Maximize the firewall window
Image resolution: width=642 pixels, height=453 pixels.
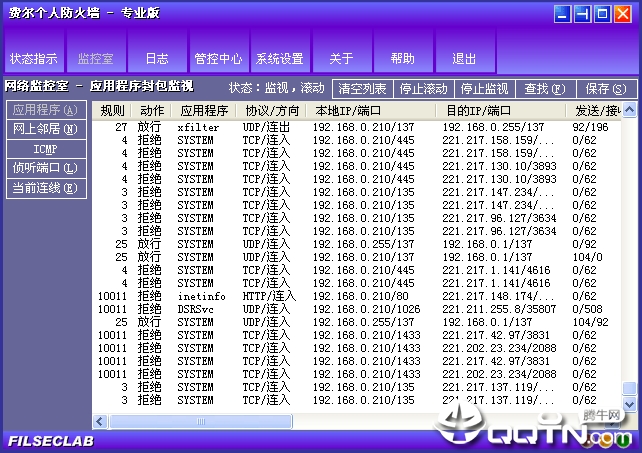tap(602, 14)
